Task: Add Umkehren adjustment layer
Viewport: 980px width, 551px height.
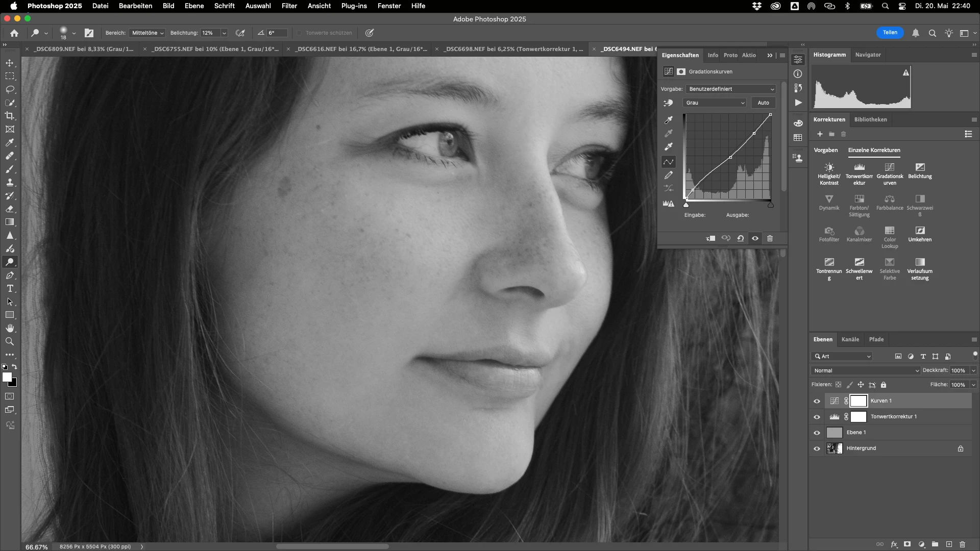Action: click(920, 231)
